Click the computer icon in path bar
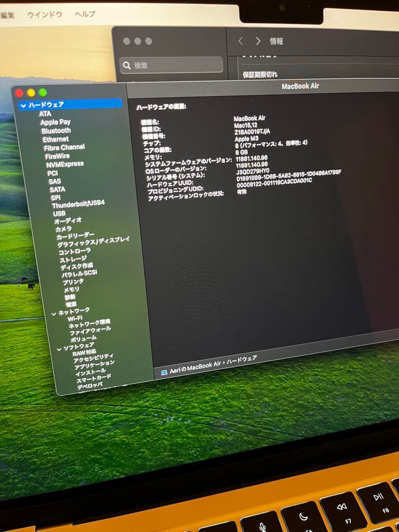Image resolution: width=399 pixels, height=532 pixels. [x=164, y=373]
